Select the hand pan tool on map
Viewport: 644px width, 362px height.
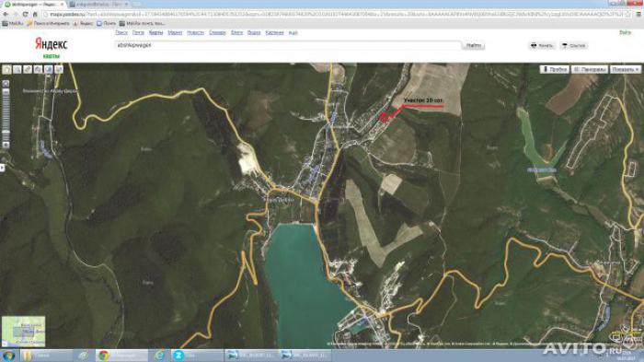coord(6,69)
